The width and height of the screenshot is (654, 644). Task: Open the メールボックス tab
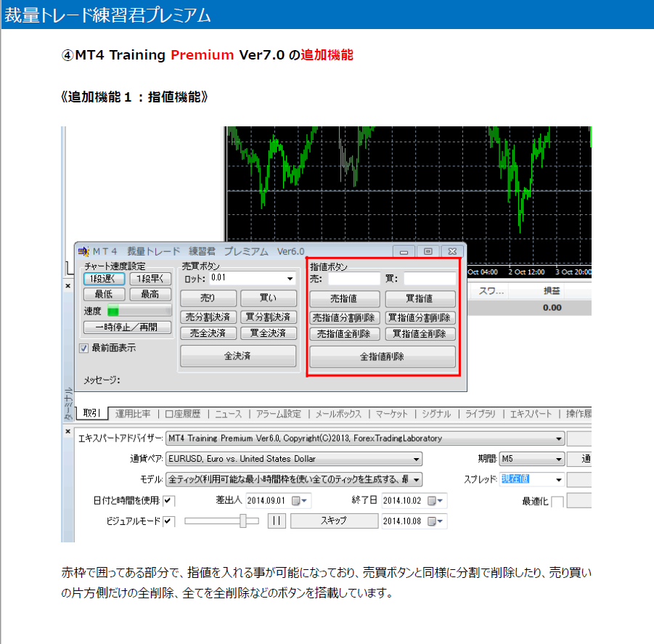coord(338,414)
